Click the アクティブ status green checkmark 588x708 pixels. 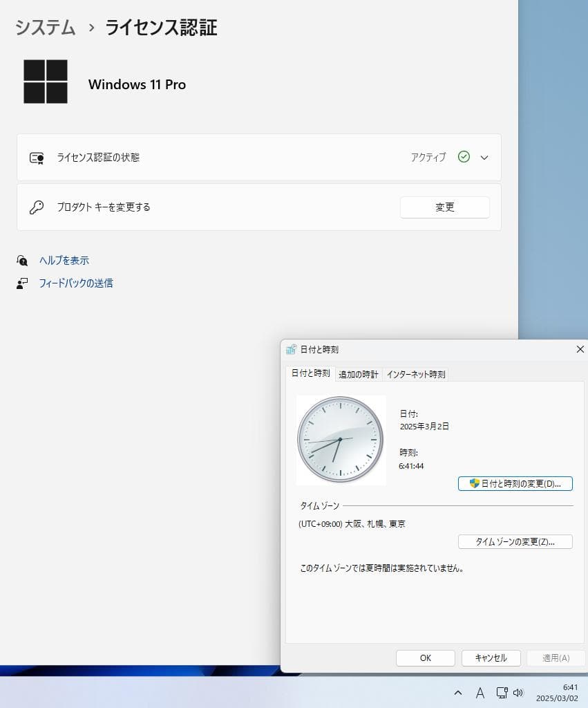click(464, 157)
